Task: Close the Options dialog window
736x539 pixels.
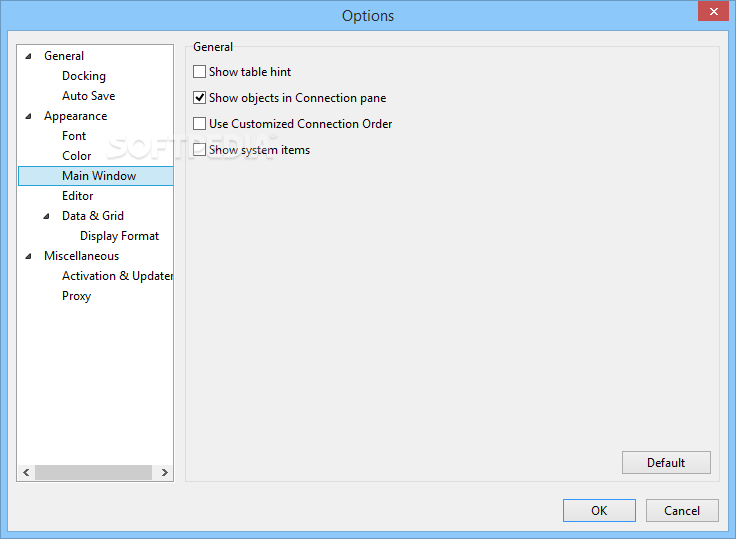Action: tap(713, 11)
